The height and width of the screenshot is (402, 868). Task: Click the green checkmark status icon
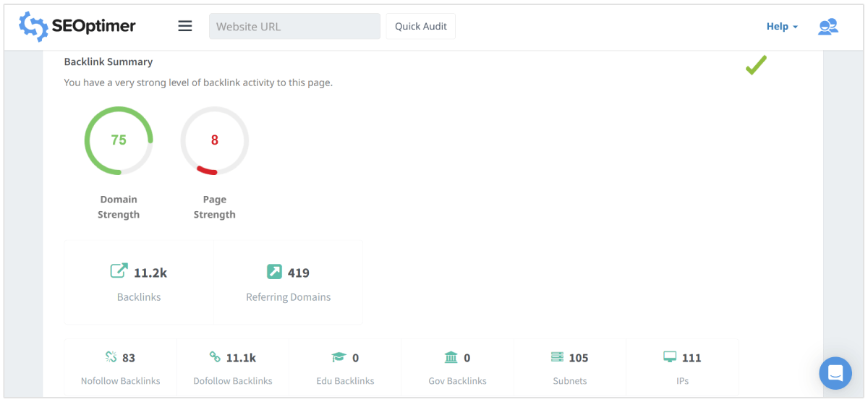click(x=756, y=66)
